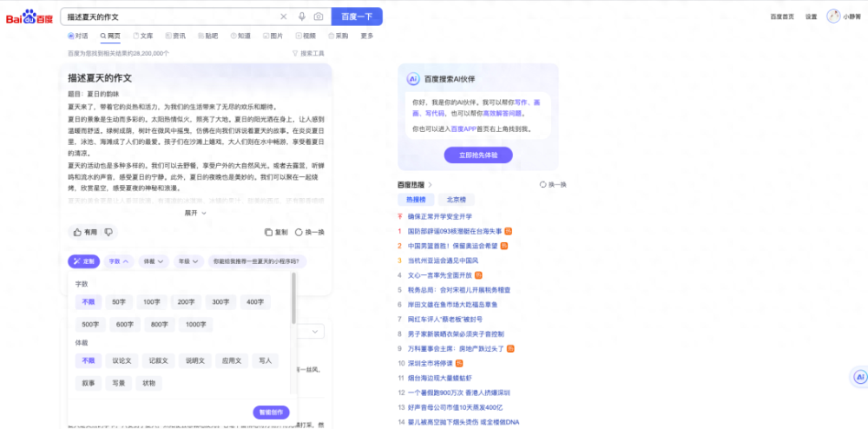Screen dimensions: 868x429
Task: Select the 400字 option
Action: point(255,302)
